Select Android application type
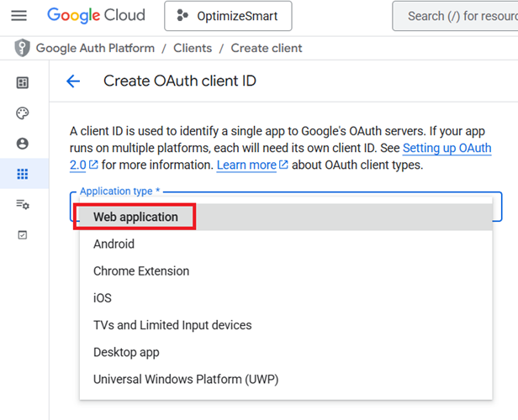Image resolution: width=518 pixels, height=420 pixels. point(114,244)
